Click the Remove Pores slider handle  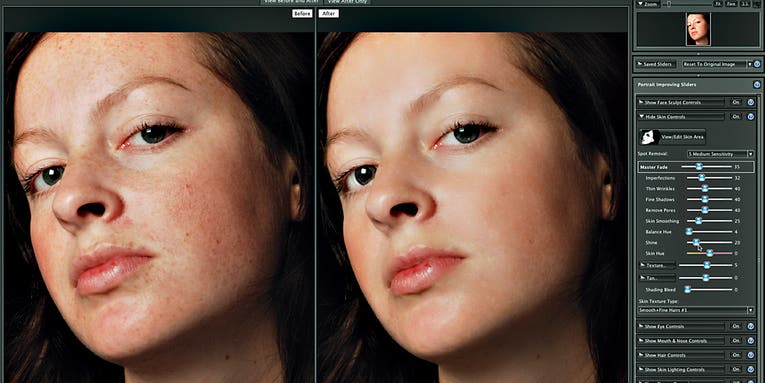(x=705, y=210)
